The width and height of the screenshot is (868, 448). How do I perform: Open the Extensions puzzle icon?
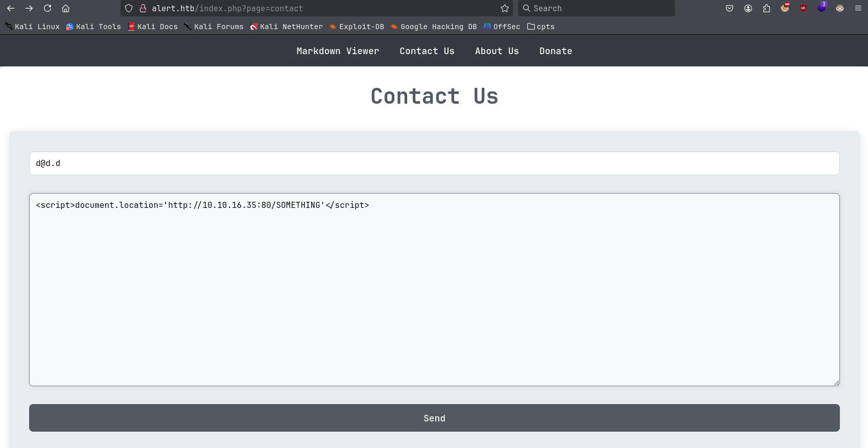coord(766,8)
